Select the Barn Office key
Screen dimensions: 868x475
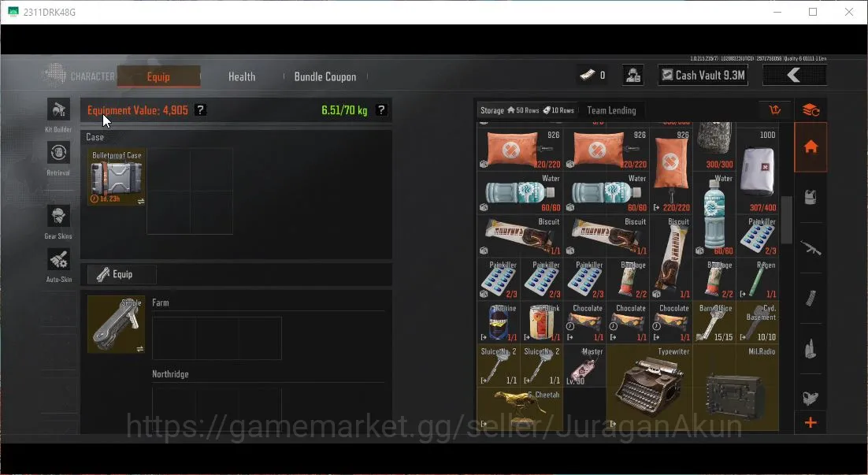point(714,322)
